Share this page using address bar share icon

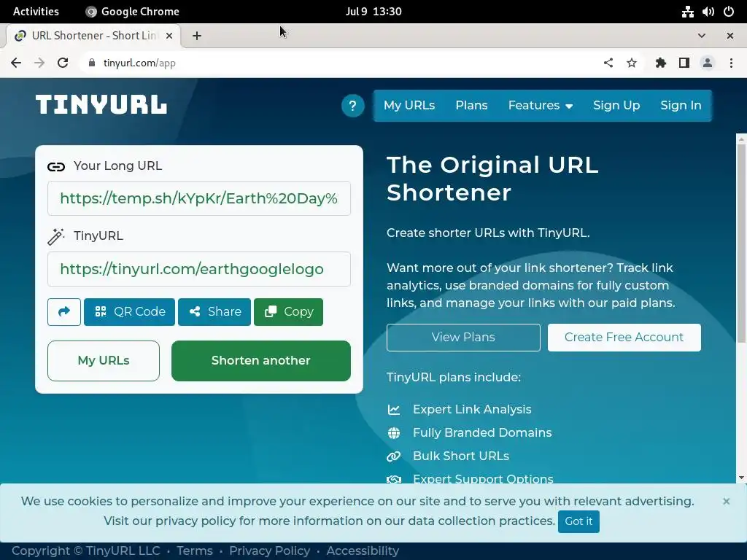click(608, 63)
